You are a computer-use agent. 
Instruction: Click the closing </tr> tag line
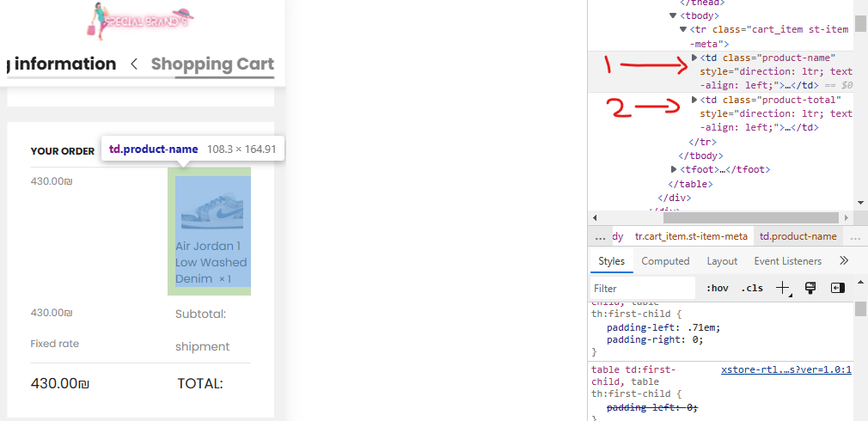702,142
